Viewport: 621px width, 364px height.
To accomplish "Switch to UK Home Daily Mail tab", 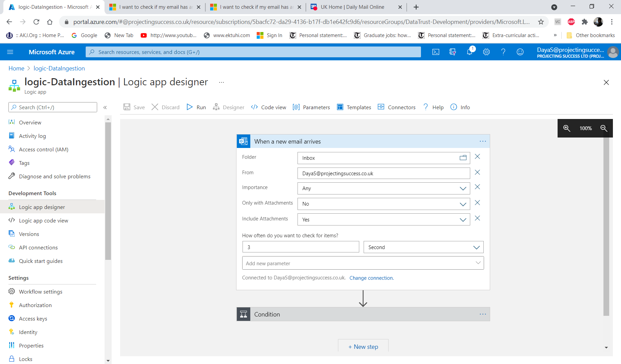I will point(352,7).
